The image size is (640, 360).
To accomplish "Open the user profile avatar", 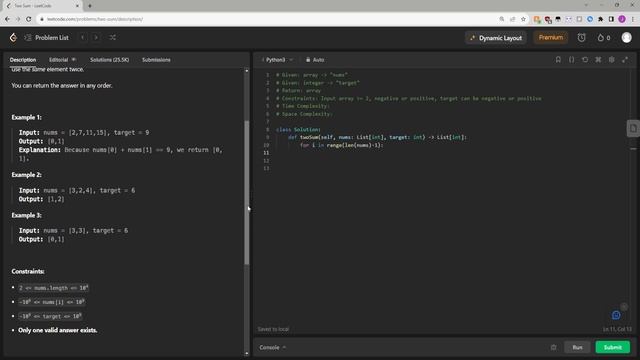I will [627, 38].
